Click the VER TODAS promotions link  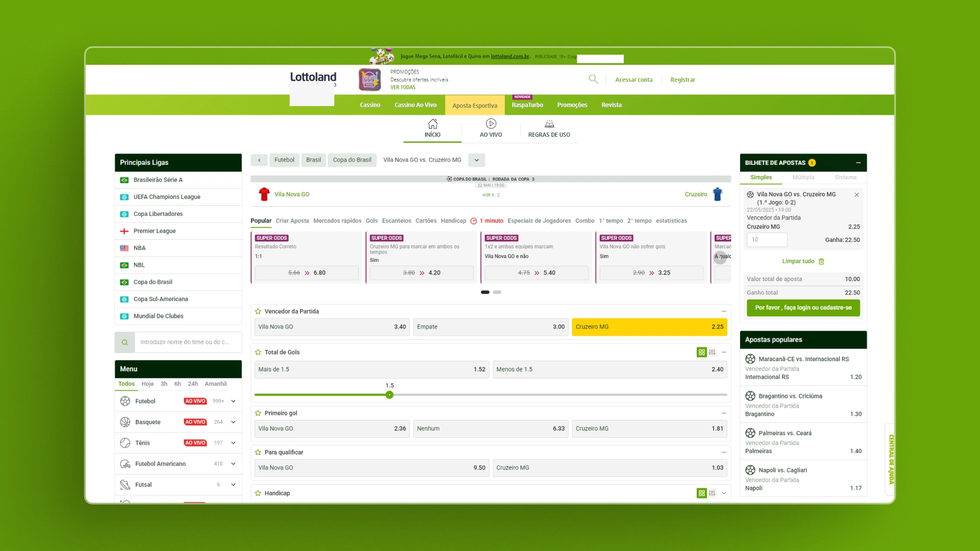tap(403, 87)
